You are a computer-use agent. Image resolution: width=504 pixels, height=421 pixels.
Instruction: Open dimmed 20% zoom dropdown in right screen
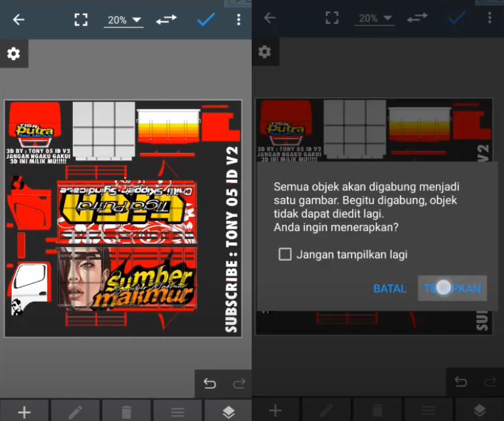(x=375, y=18)
